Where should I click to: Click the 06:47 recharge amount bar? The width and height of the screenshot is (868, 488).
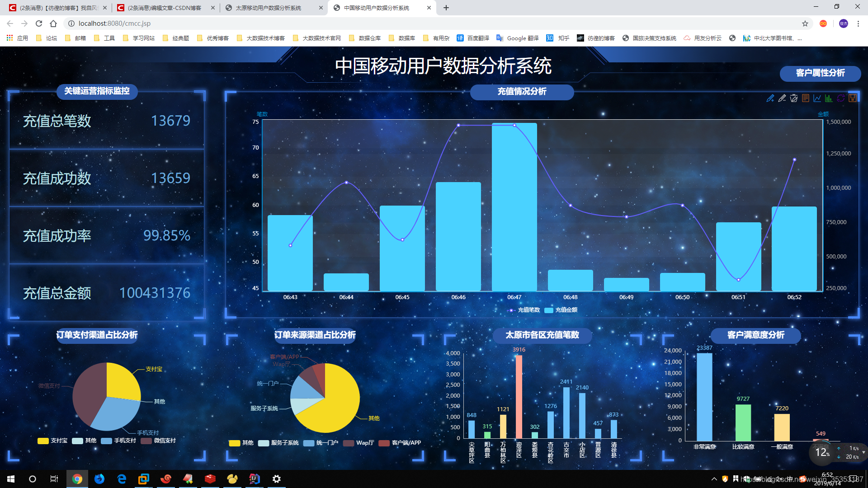pos(514,207)
